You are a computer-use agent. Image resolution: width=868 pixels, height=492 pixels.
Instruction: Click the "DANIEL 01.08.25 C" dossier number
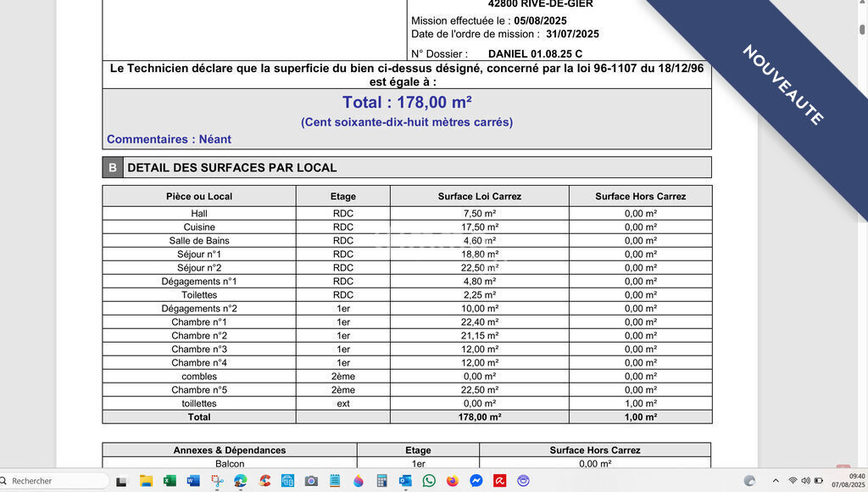point(536,53)
